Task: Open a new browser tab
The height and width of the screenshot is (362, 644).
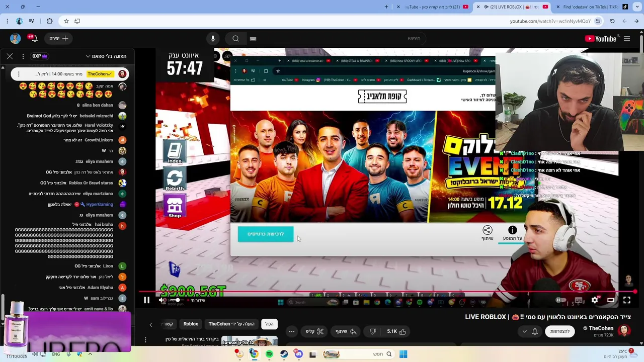Action: 386,7
